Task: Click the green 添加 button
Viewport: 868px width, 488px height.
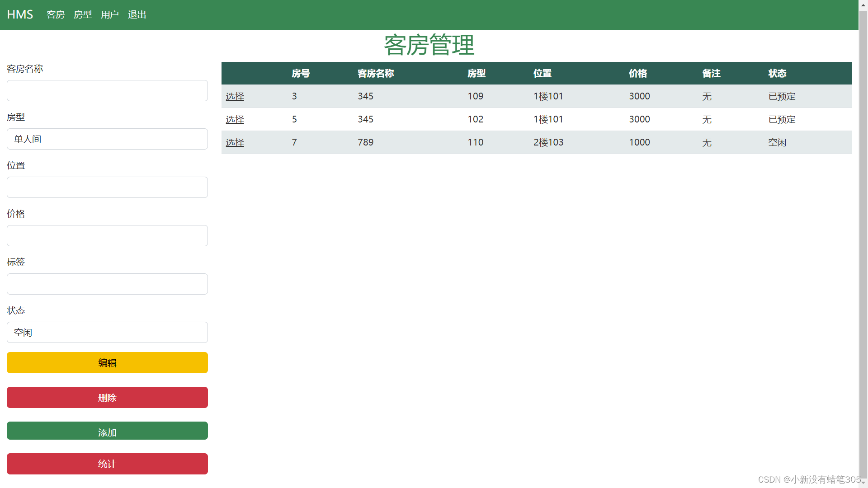Action: pos(107,431)
